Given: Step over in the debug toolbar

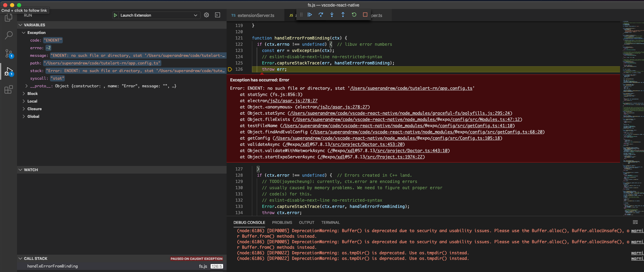Looking at the screenshot, I should [321, 15].
